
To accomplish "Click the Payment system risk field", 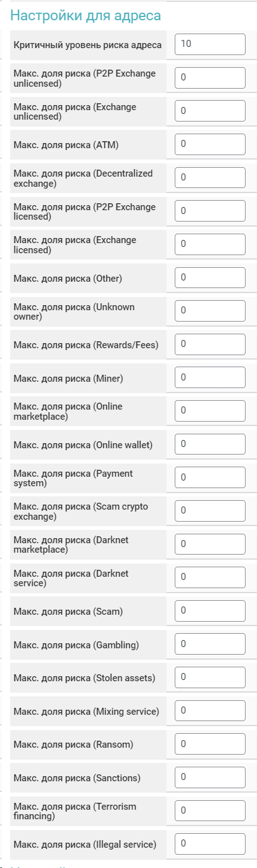I will click(x=210, y=477).
